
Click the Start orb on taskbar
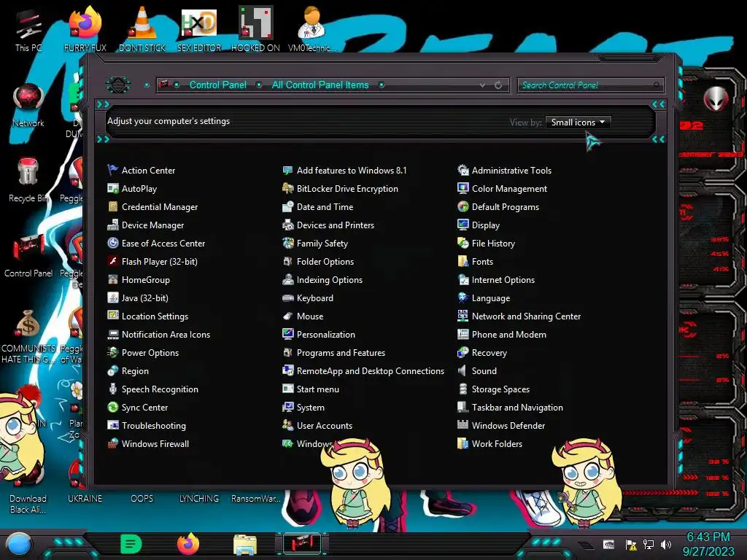point(18,545)
